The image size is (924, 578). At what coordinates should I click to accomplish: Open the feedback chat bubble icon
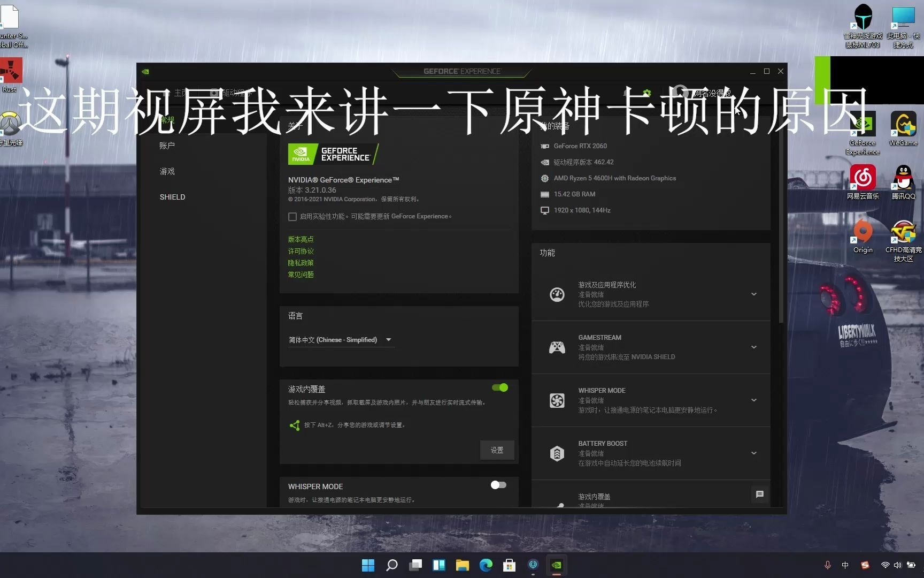(759, 495)
